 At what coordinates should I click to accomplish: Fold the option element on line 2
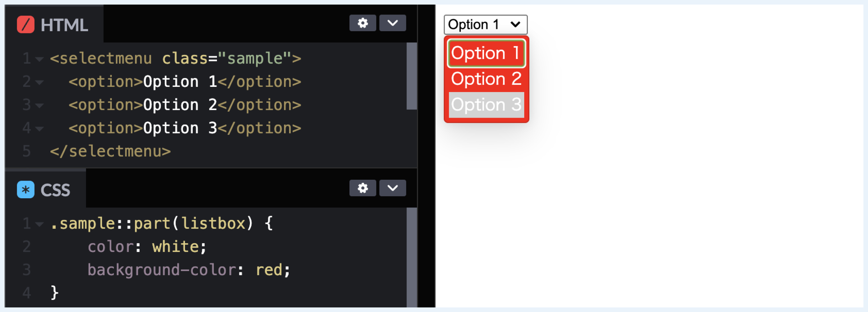click(39, 82)
